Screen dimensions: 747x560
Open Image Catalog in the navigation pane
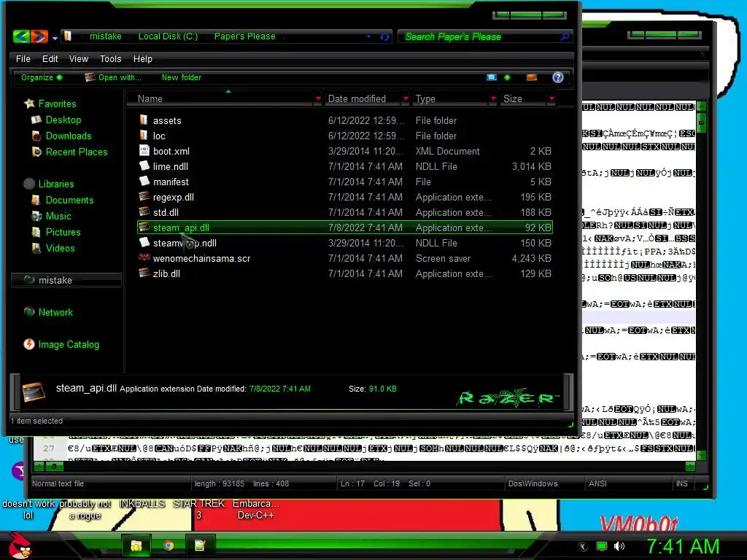point(69,344)
